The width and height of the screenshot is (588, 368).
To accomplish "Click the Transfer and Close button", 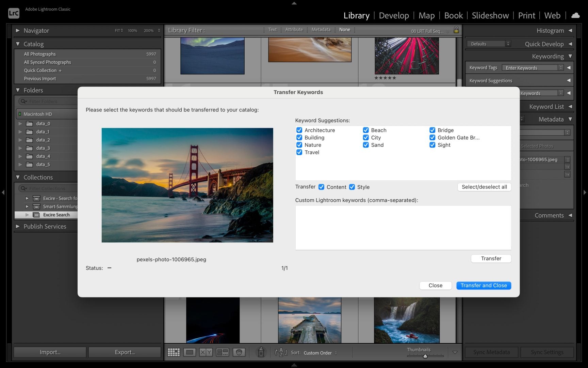I will 484,286.
